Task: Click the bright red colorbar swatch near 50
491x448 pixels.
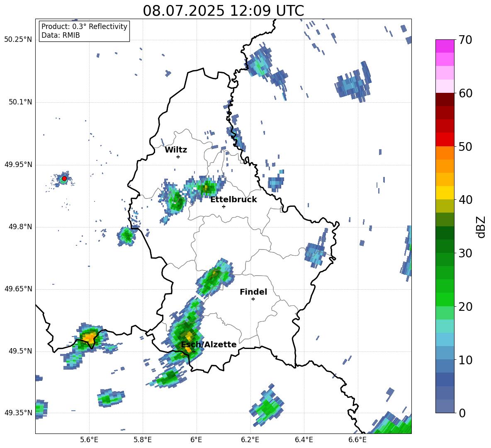Action: pos(445,140)
